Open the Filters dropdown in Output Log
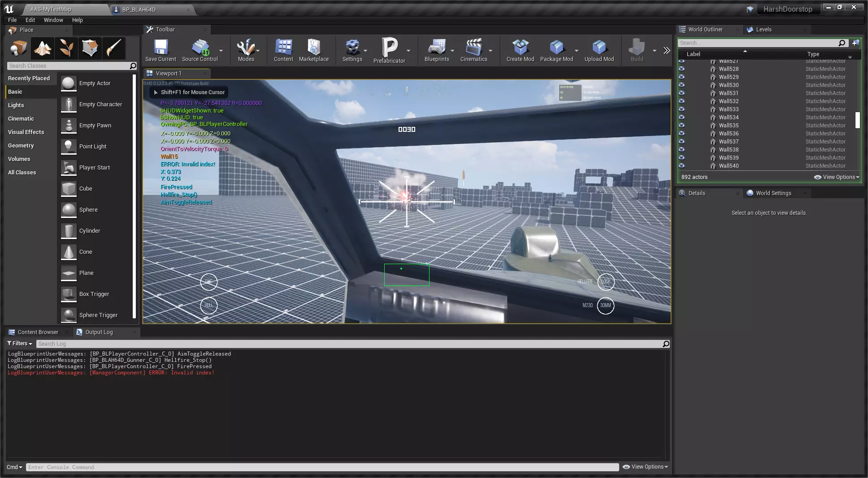Viewport: 868px width, 478px height. tap(20, 343)
